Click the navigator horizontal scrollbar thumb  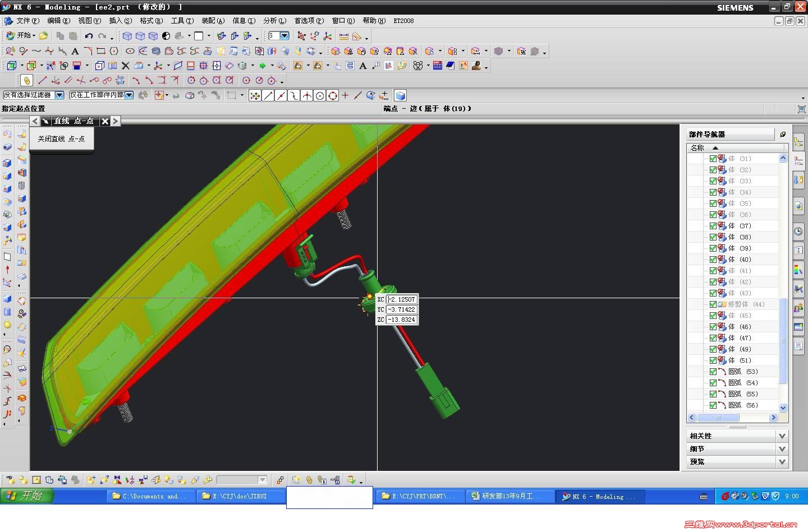[x=718, y=417]
